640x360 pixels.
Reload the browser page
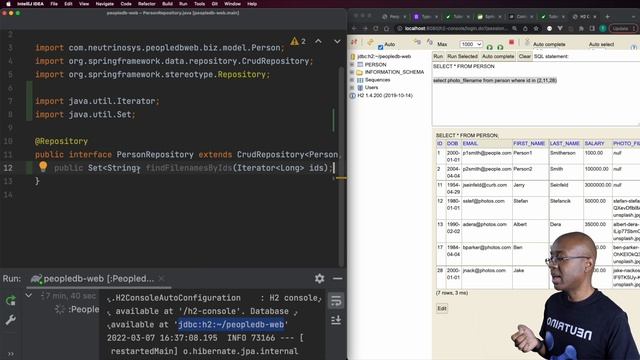click(x=376, y=29)
